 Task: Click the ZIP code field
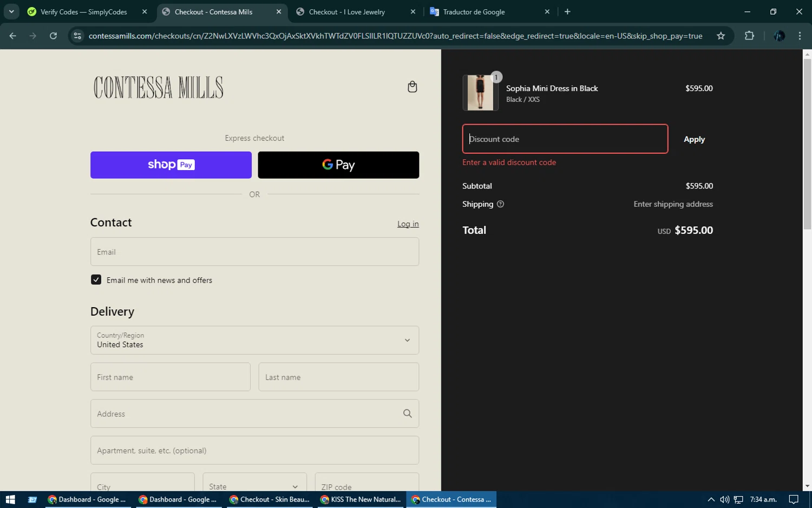367,482
